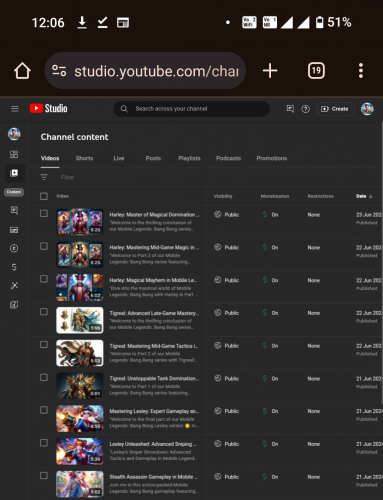Open the Mastering Lesley: Expert Gameplay video title
This screenshot has height=500, width=383.
point(154,411)
